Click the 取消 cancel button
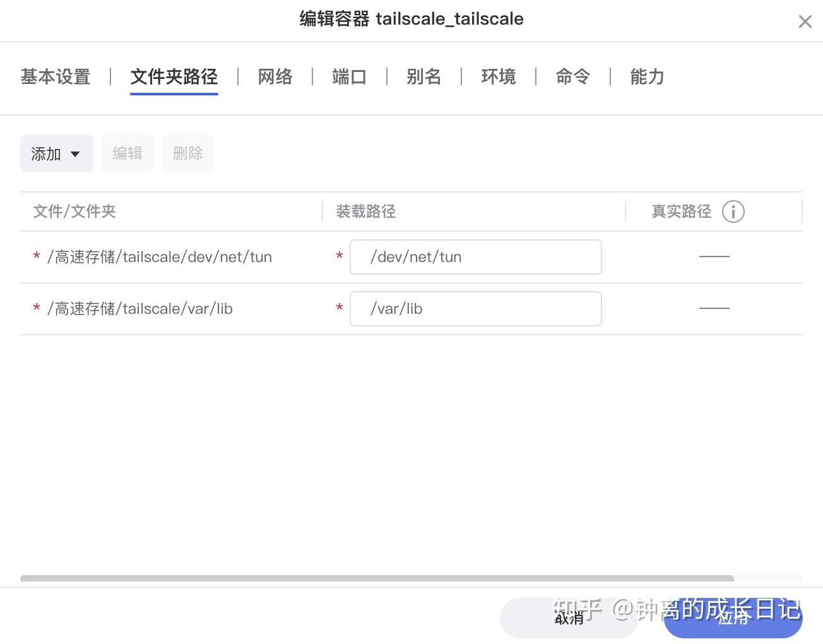The height and width of the screenshot is (644, 823). (x=569, y=618)
